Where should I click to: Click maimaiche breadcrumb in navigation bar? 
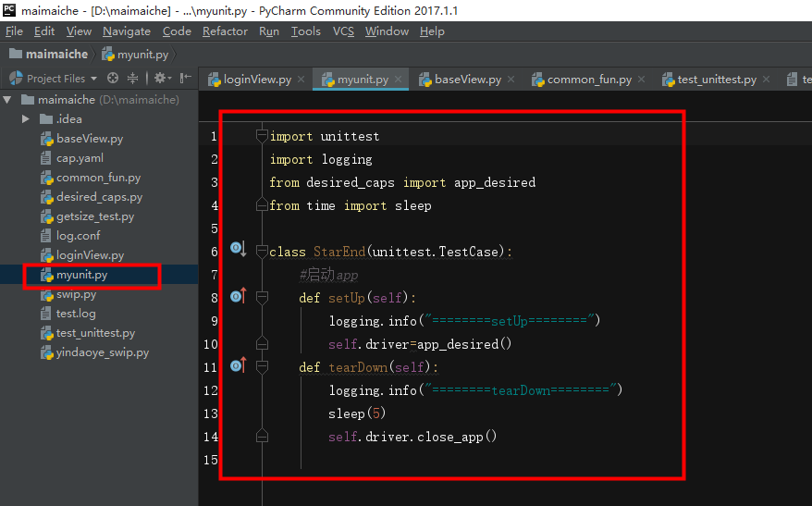(x=49, y=54)
